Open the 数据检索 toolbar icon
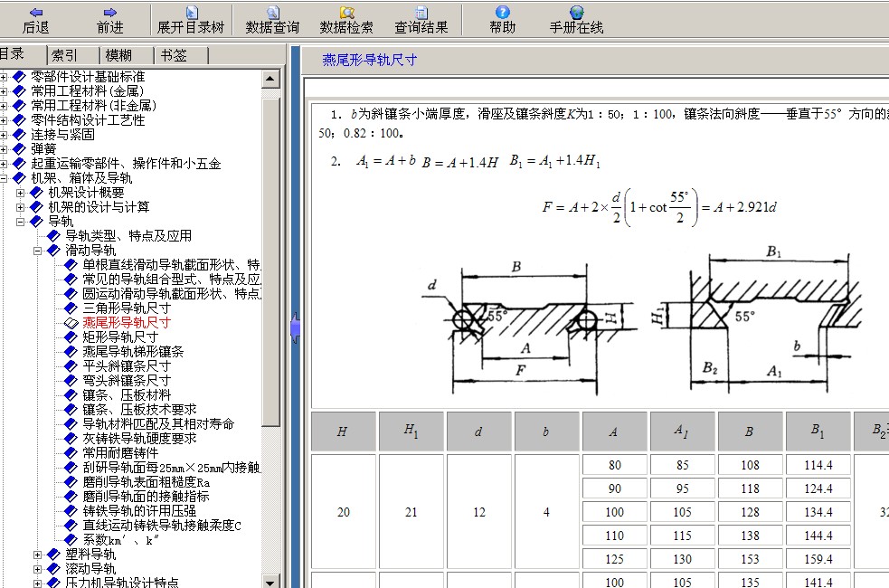Image resolution: width=889 pixels, height=588 pixels. coord(347,12)
